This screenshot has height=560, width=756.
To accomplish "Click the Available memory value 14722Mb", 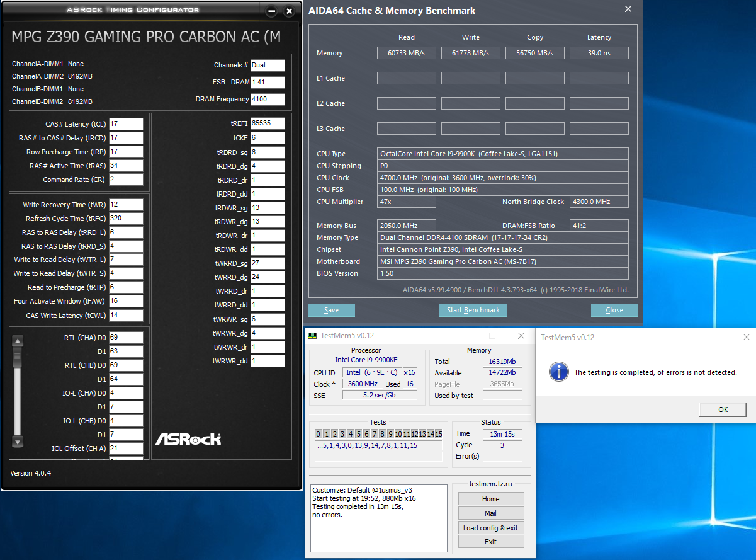I will click(x=502, y=373).
